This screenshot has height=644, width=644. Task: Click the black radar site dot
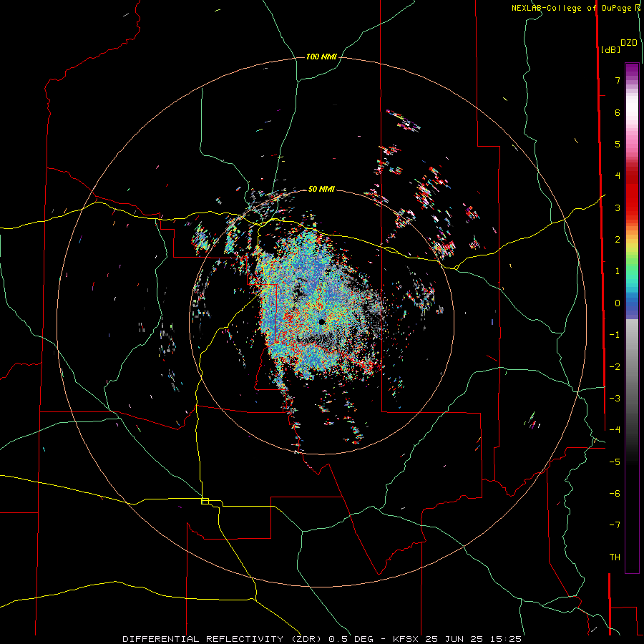click(322, 322)
